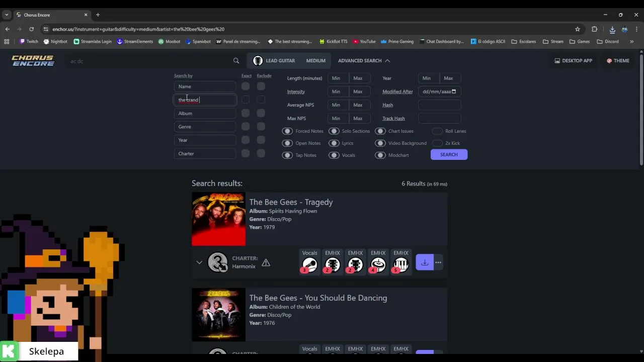Click the search magnifier icon

236,61
